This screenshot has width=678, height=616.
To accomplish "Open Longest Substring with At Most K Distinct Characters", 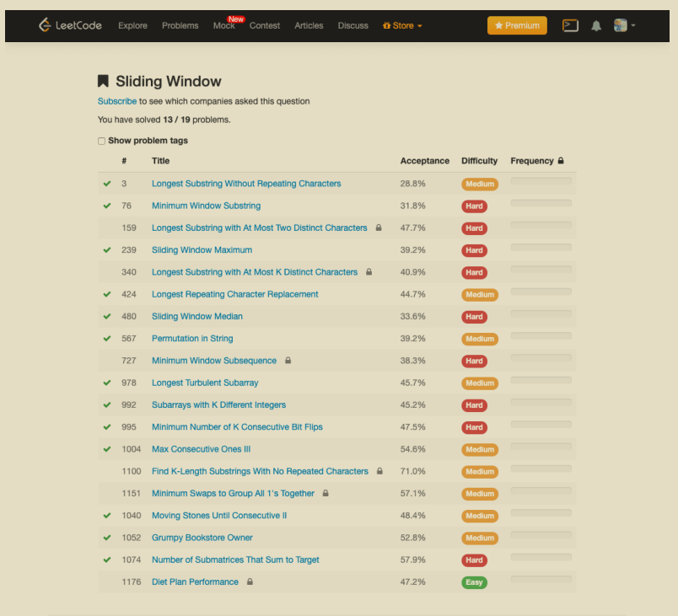I will click(255, 272).
